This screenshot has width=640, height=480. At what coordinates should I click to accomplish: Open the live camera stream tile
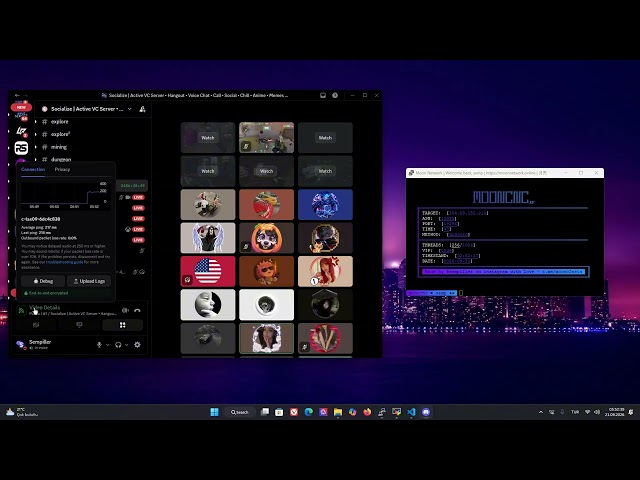point(266,138)
